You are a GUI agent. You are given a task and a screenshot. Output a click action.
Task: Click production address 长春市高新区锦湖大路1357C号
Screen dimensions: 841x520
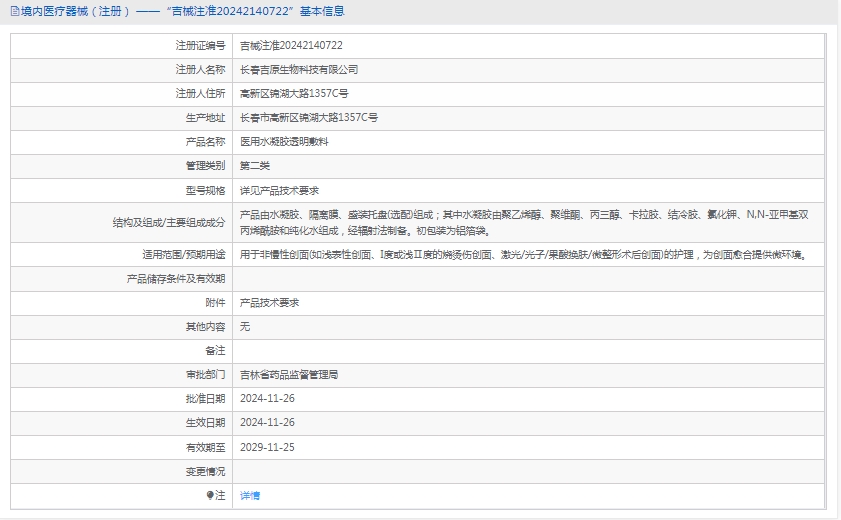point(309,118)
